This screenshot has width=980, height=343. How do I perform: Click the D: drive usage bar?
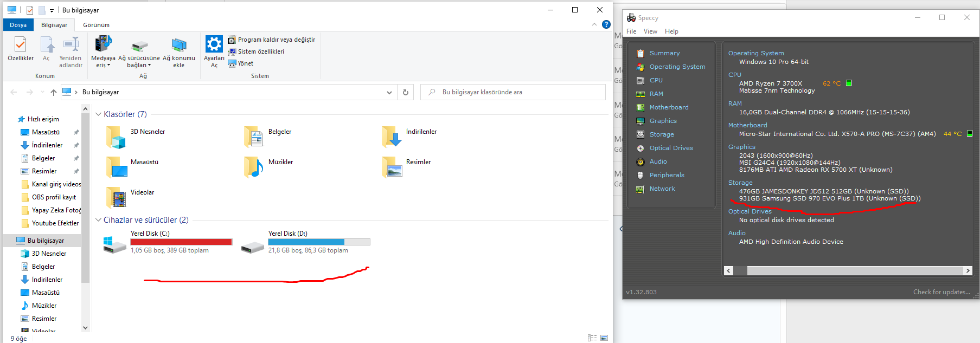click(319, 242)
